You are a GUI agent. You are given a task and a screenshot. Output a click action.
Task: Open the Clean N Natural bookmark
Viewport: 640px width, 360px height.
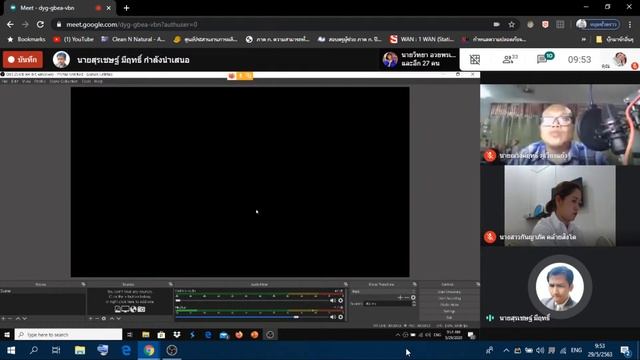click(133, 39)
